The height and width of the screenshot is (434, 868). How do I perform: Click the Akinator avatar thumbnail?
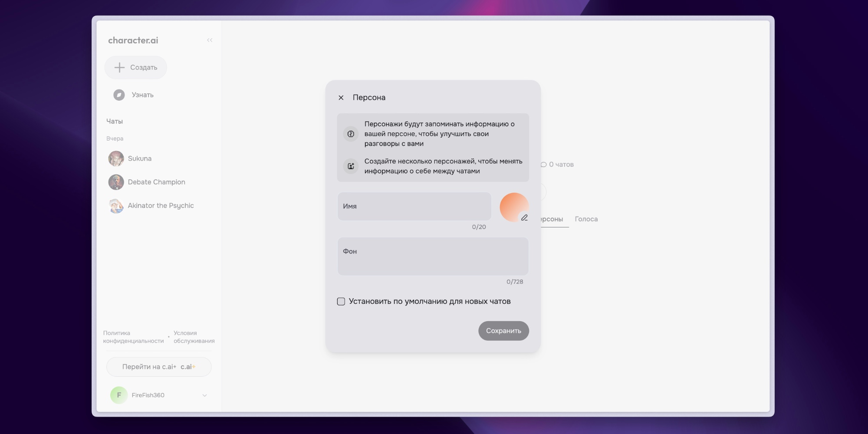[x=116, y=205]
